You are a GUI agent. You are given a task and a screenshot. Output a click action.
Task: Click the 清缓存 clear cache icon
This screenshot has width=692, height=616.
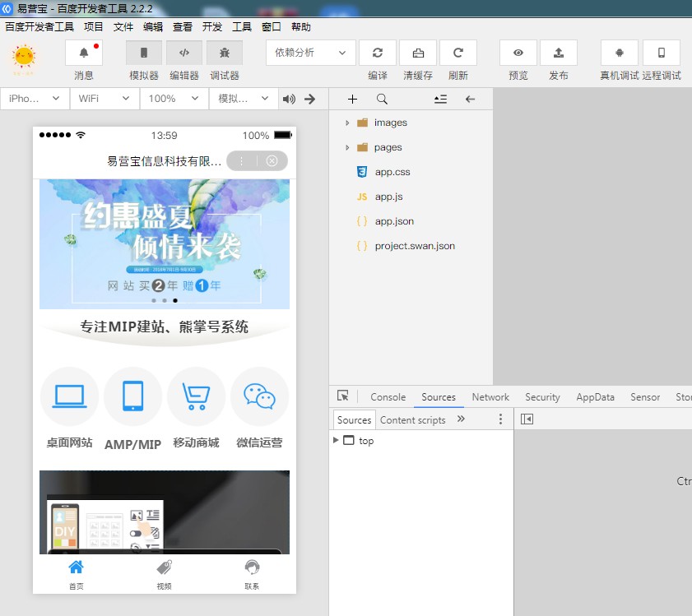coord(418,53)
